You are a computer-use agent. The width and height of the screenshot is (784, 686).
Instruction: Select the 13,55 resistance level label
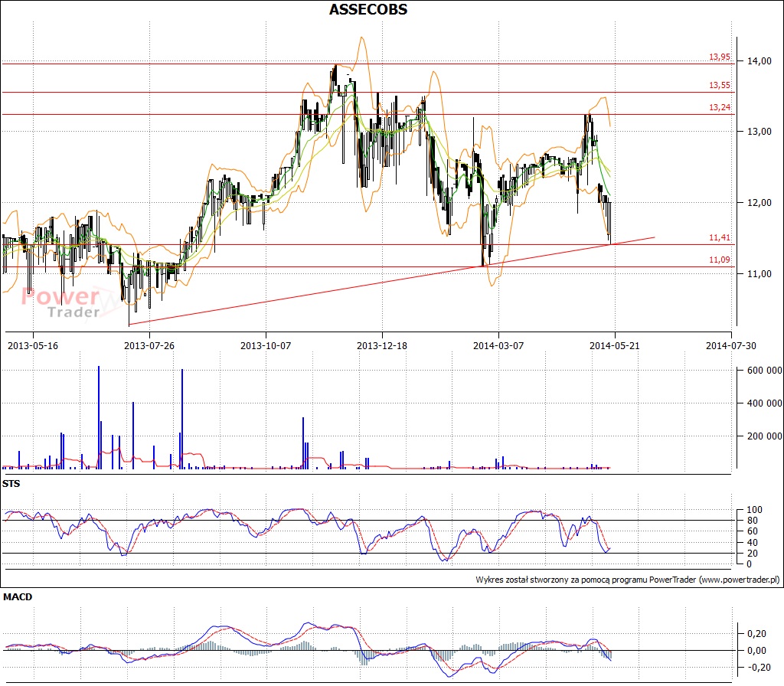tap(720, 85)
